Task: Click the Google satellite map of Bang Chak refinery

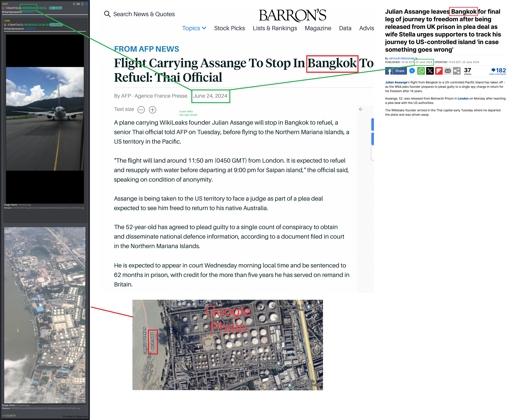Action: [x=227, y=345]
